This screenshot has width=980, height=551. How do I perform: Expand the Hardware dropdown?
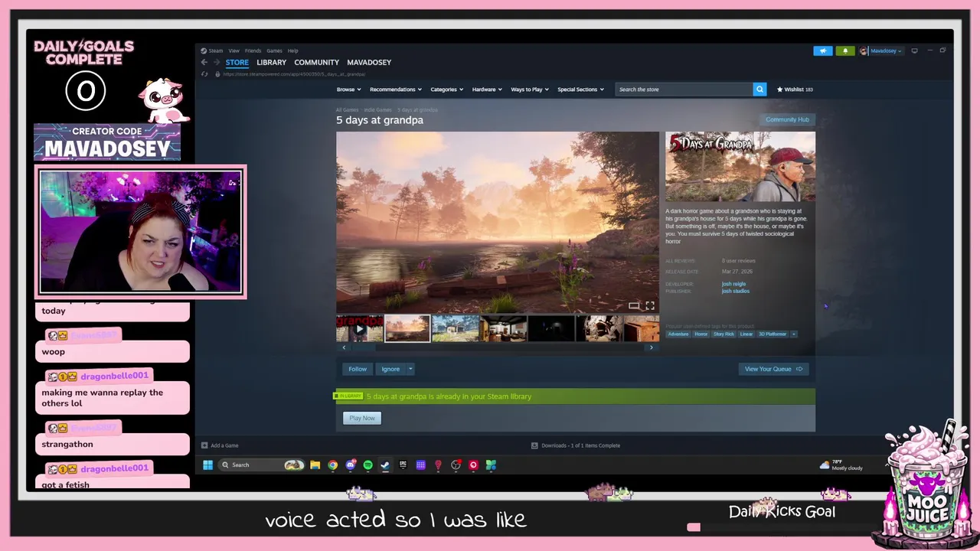(487, 90)
